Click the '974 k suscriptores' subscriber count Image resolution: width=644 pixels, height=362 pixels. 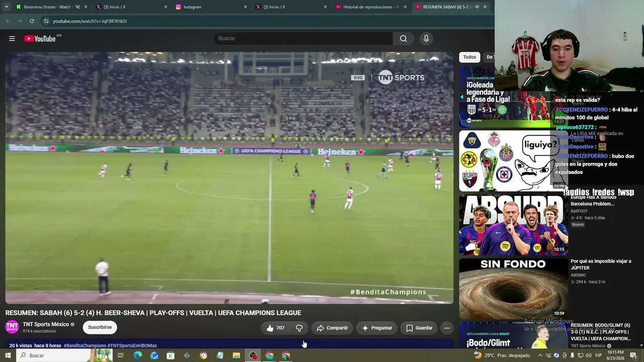(39, 331)
